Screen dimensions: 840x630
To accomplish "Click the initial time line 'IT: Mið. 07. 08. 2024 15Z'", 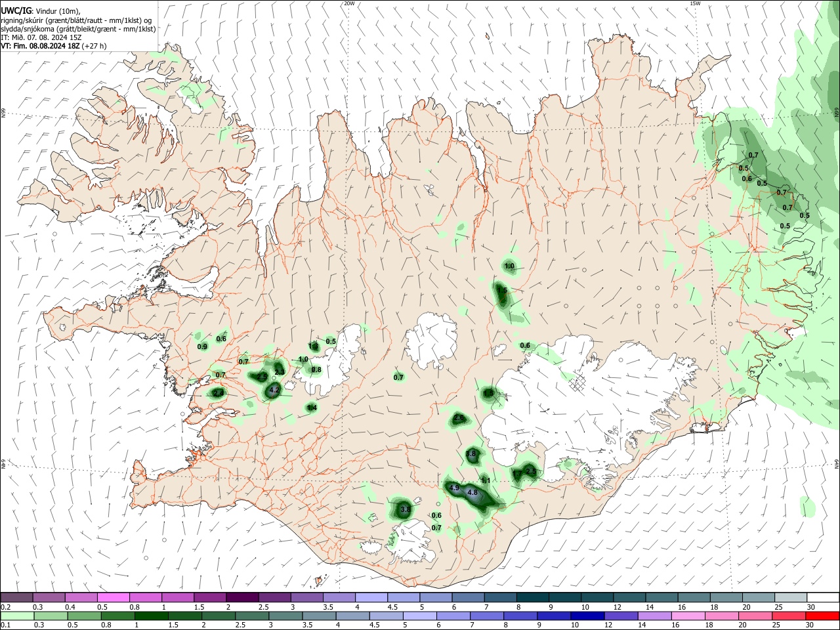I will pyautogui.click(x=41, y=37).
